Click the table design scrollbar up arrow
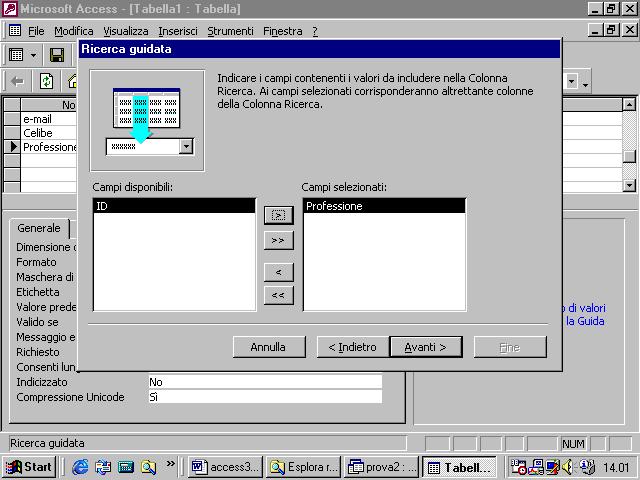 coord(629,104)
